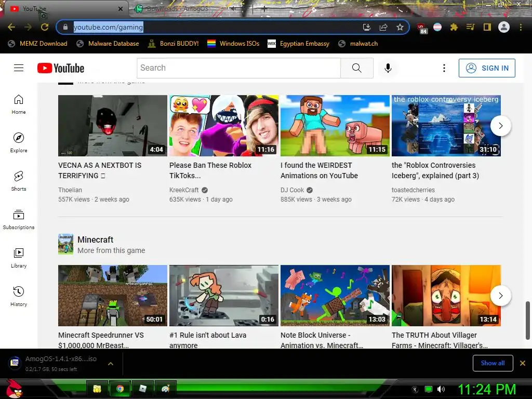This screenshot has height=399, width=532.
Task: Reload the page
Action: [x=45, y=27]
